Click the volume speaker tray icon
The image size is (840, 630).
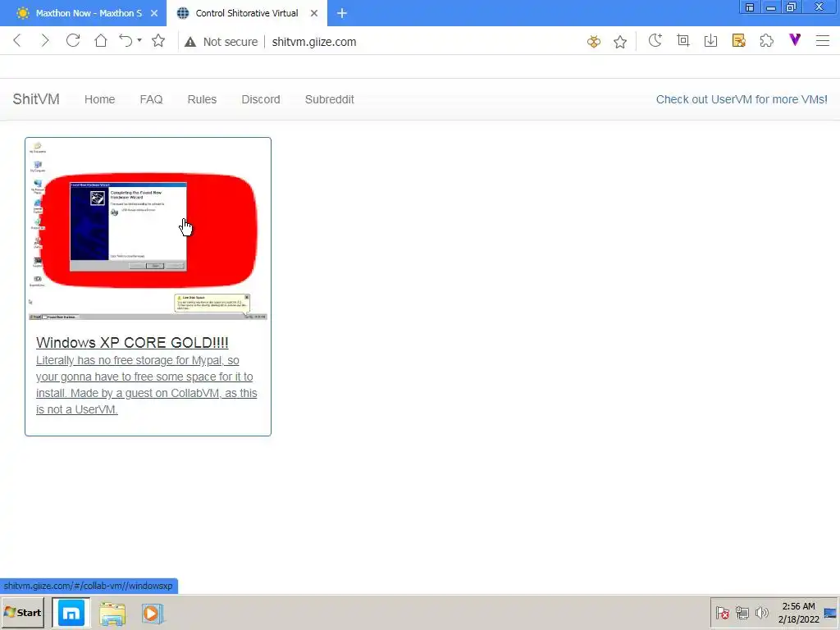click(761, 612)
